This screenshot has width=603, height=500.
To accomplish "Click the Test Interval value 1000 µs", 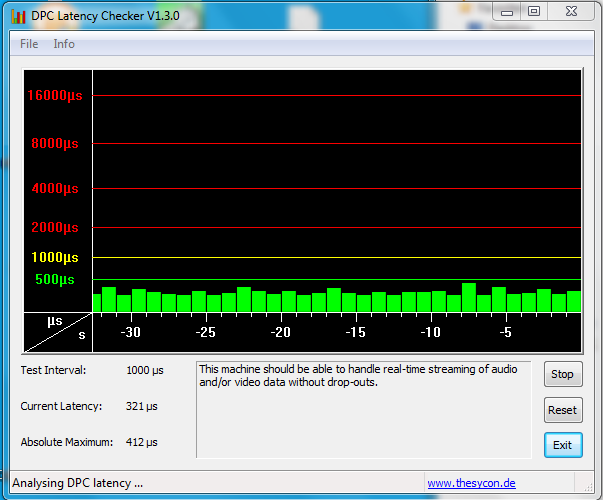I will pyautogui.click(x=145, y=370).
